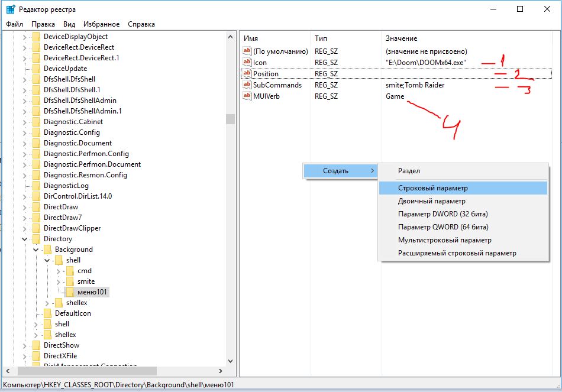
Task: Collapse the Background key in tree
Action: point(36,250)
